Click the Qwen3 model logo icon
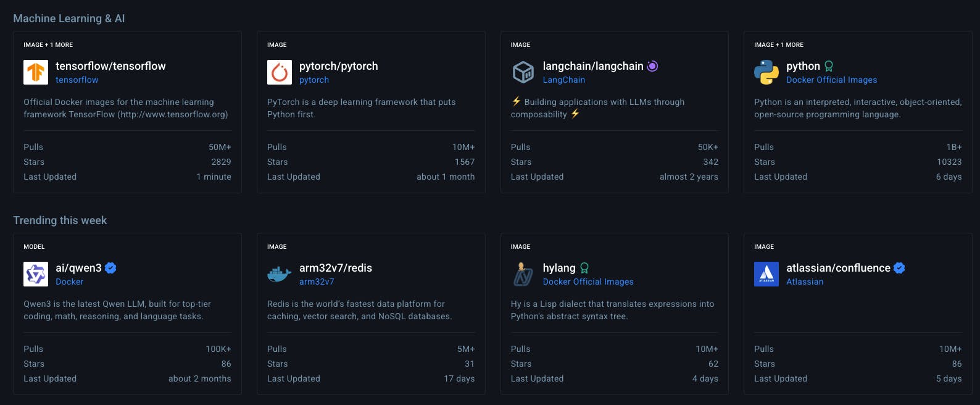Viewport: 980px width, 405px height. click(x=36, y=274)
